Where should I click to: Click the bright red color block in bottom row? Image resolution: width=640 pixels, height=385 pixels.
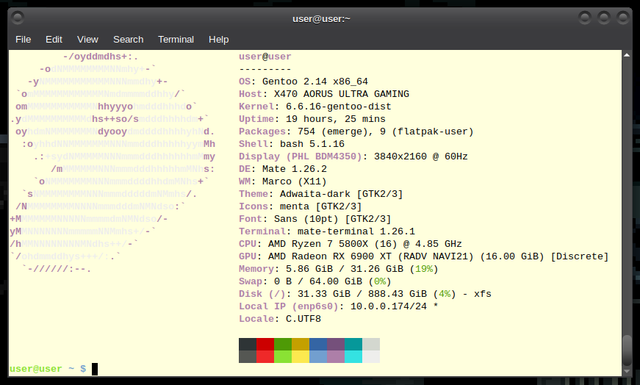(265, 356)
